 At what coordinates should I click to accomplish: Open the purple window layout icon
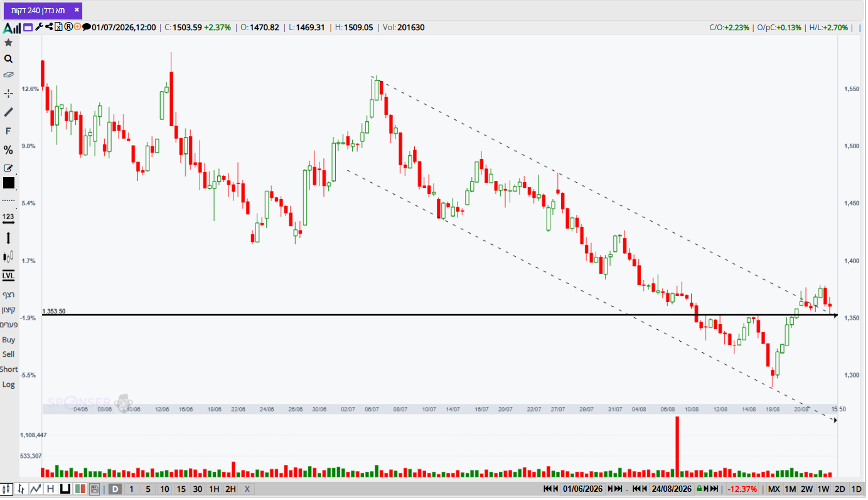28,28
